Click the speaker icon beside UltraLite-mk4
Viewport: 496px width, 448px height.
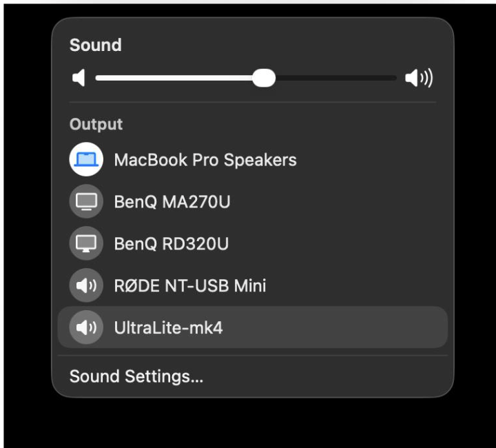(x=86, y=327)
